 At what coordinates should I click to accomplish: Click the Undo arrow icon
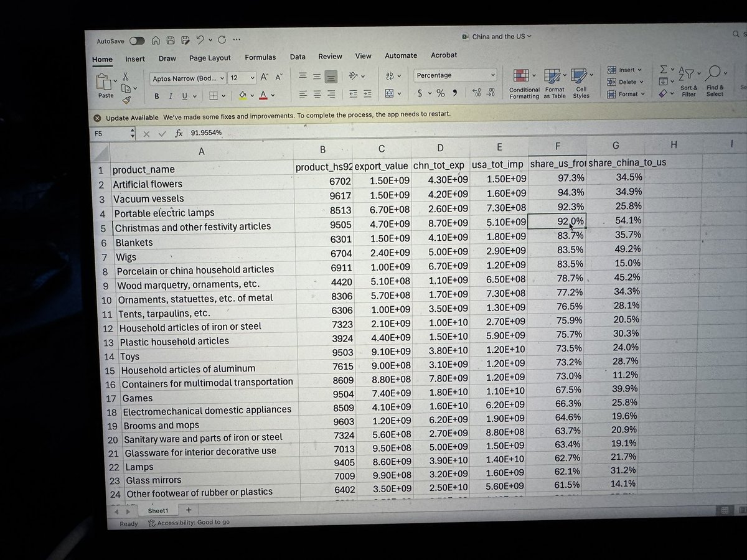[200, 40]
